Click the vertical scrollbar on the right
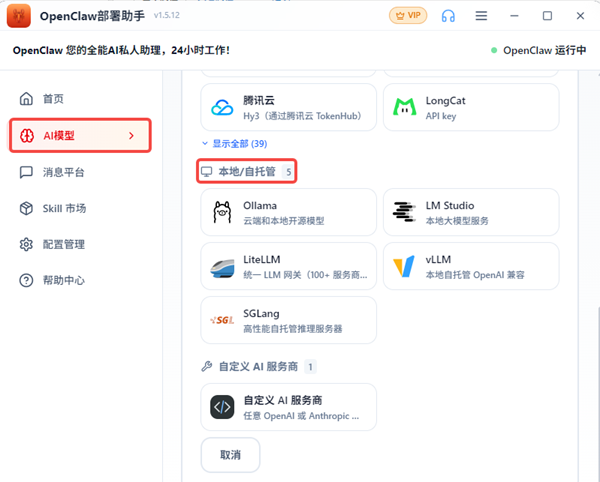The height and width of the screenshot is (482, 600). coord(598,394)
